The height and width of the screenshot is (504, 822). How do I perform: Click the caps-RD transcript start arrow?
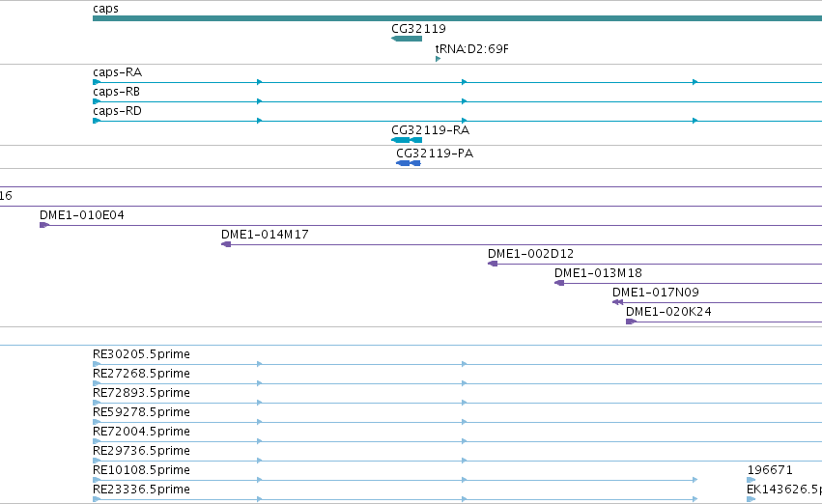coord(97,121)
